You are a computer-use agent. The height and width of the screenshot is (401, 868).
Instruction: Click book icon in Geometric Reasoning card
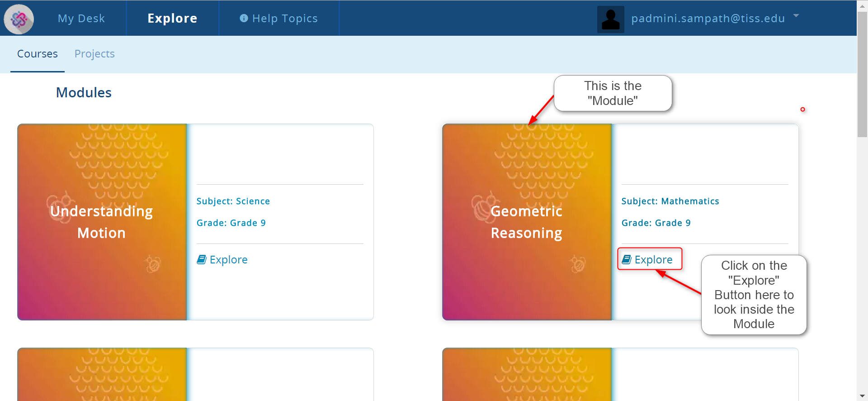pyautogui.click(x=626, y=259)
